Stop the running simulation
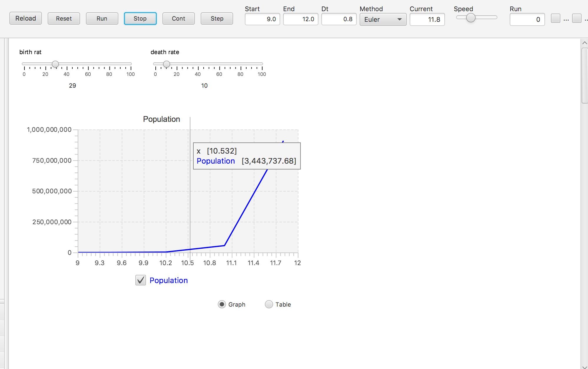This screenshot has width=588, height=369. coord(140,19)
